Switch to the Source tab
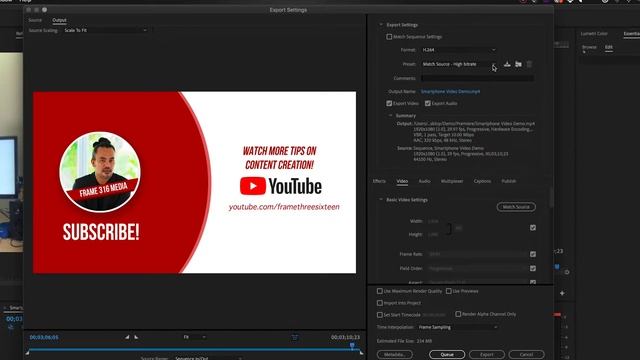640x360 pixels. pos(35,20)
